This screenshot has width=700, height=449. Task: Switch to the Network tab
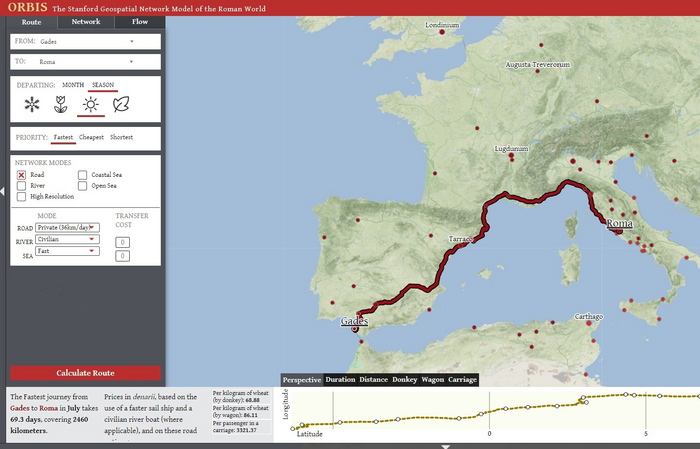tap(86, 22)
